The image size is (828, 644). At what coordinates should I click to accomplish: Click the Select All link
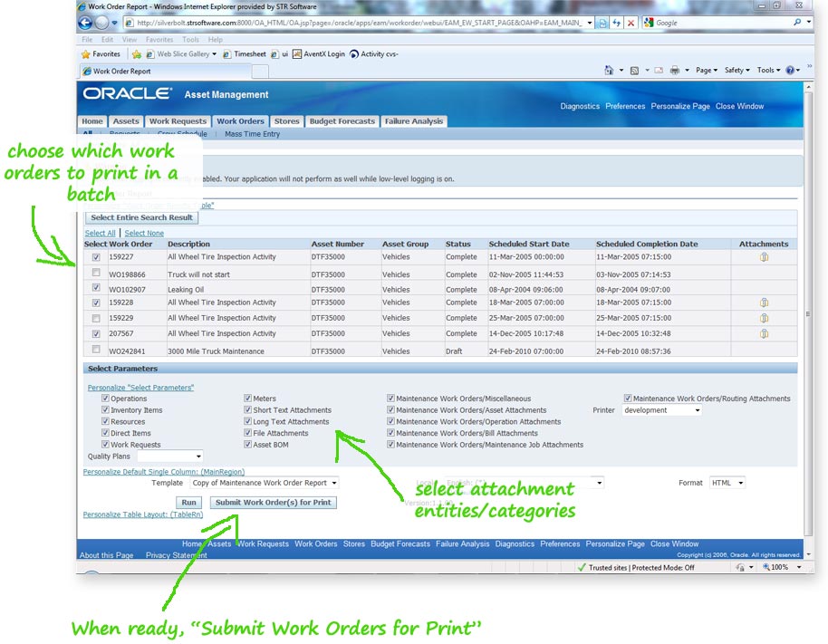click(100, 233)
